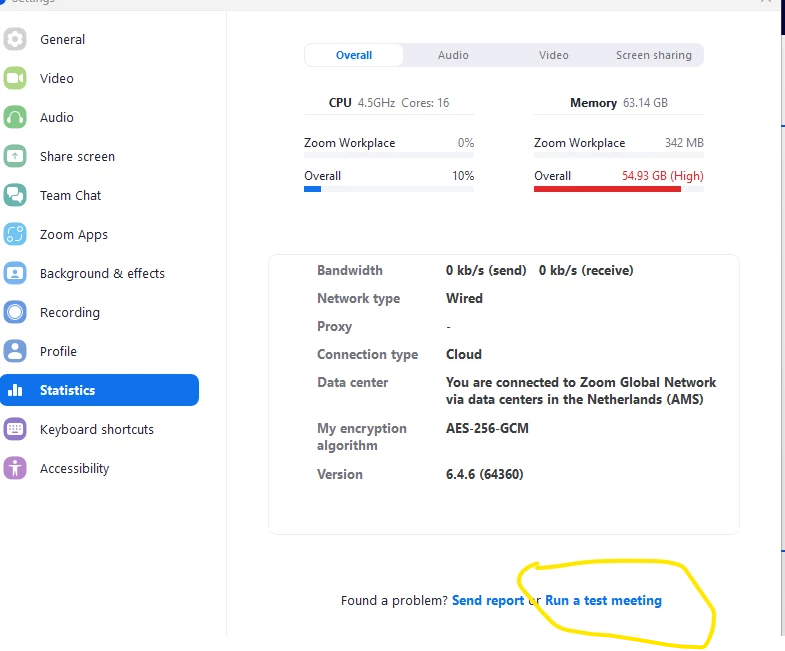Click the overall CPU 10% value

point(463,176)
